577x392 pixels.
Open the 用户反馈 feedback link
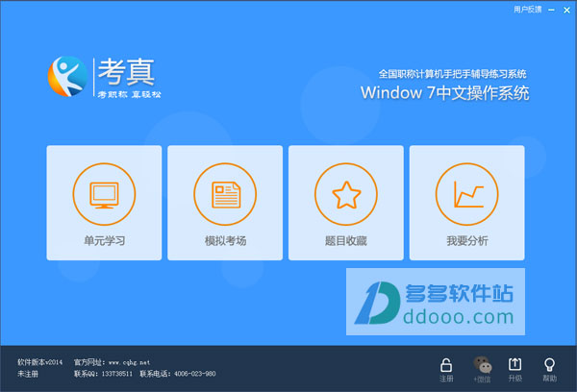(527, 8)
